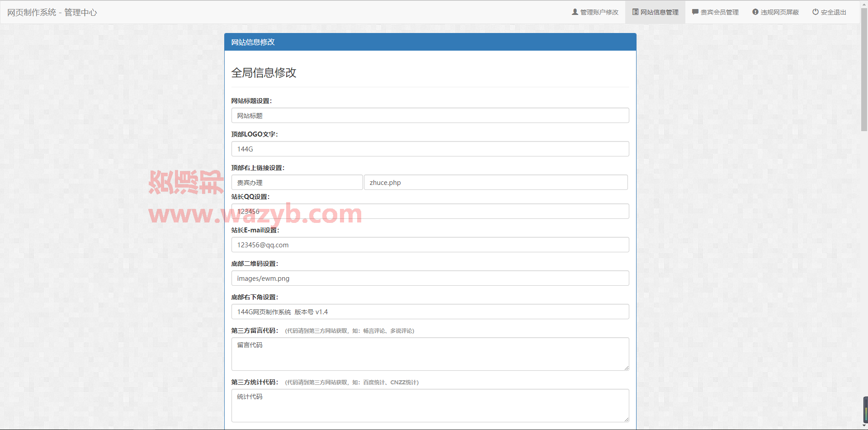Click the 第三方留言代码: label
This screenshot has width=868, height=430.
pos(255,331)
